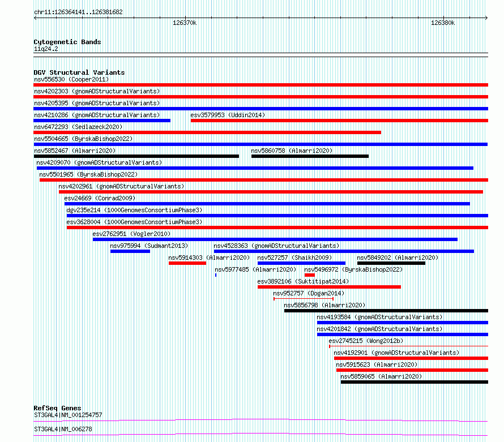Select the small red bar for nsv5496972
The height and width of the screenshot is (442, 504).
[310, 275]
